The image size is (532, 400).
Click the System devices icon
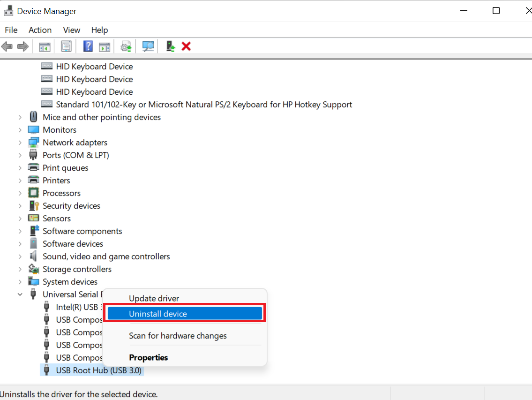coord(33,281)
